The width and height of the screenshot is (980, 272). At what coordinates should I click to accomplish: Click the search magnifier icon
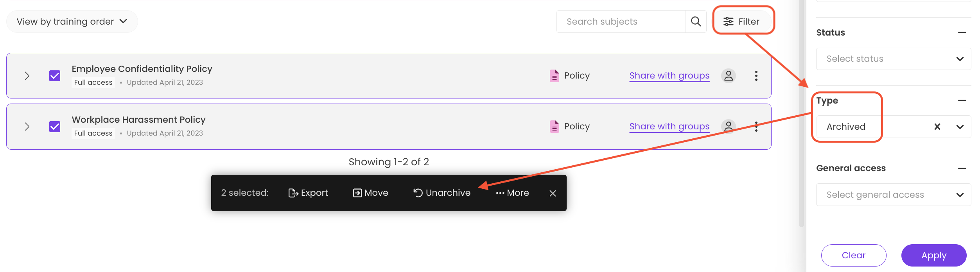click(x=696, y=21)
